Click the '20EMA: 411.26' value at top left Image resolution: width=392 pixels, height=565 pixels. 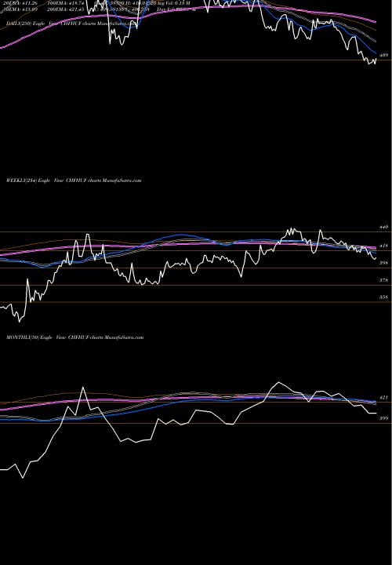pyautogui.click(x=20, y=3)
